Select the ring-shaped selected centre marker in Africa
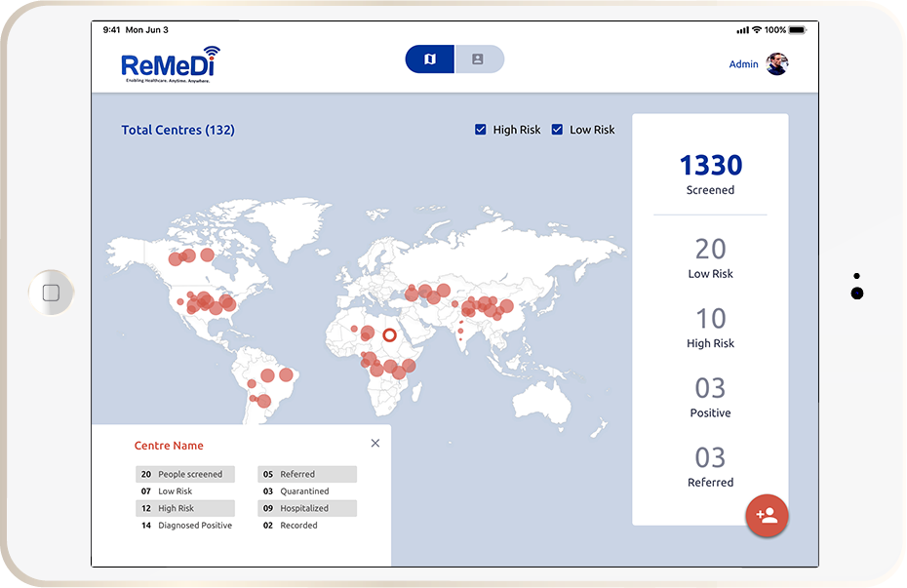Viewport: 907px width, 588px height. tap(389, 335)
